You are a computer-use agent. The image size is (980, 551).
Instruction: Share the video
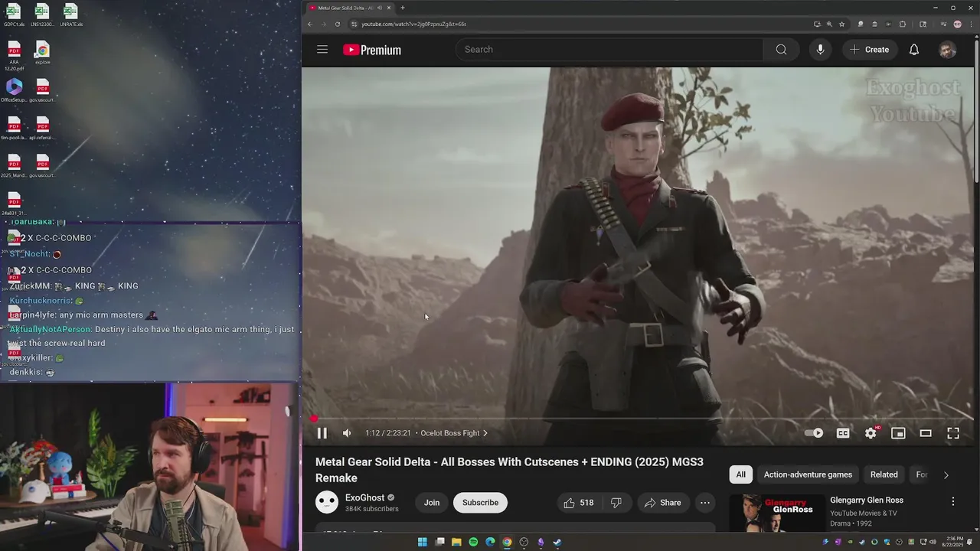pos(663,503)
